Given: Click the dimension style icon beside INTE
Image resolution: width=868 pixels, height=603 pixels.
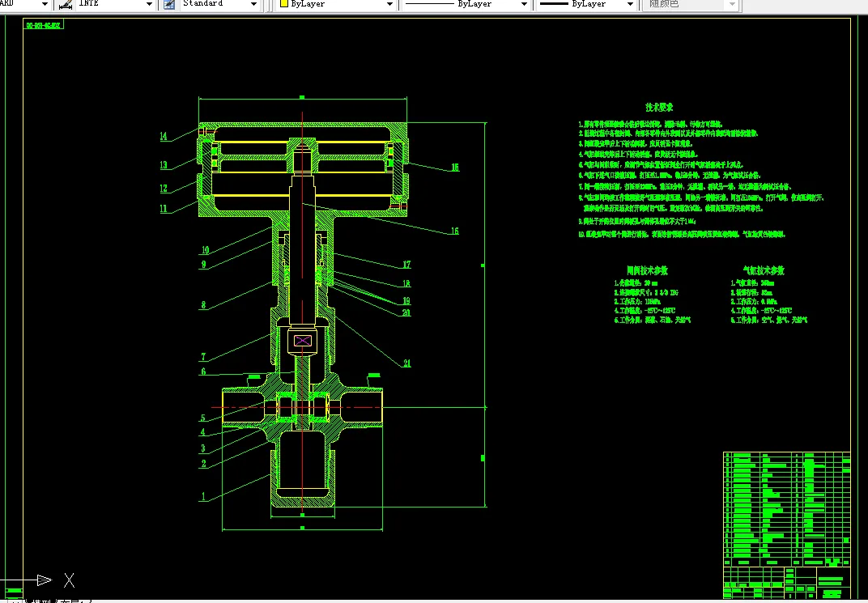Looking at the screenshot, I should click(x=66, y=4).
